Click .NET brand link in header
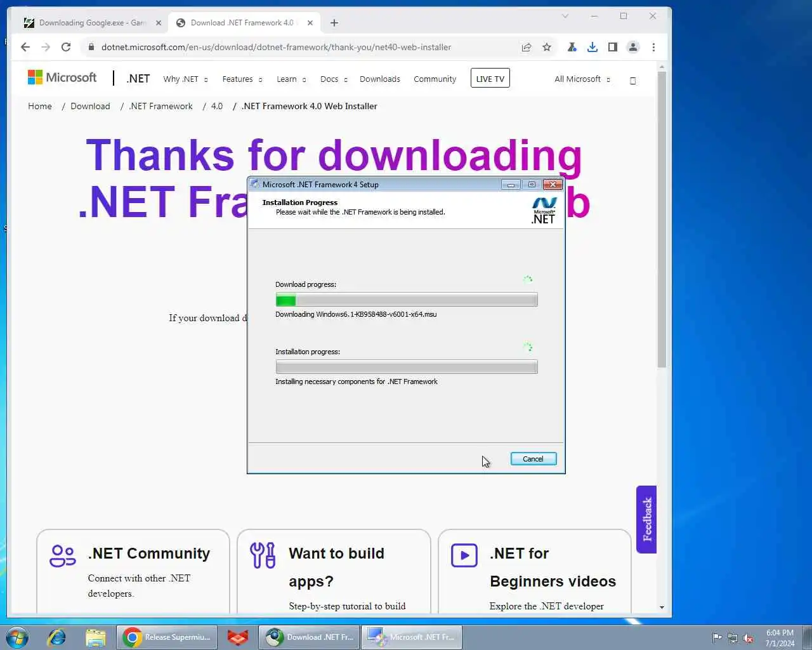 click(x=138, y=79)
